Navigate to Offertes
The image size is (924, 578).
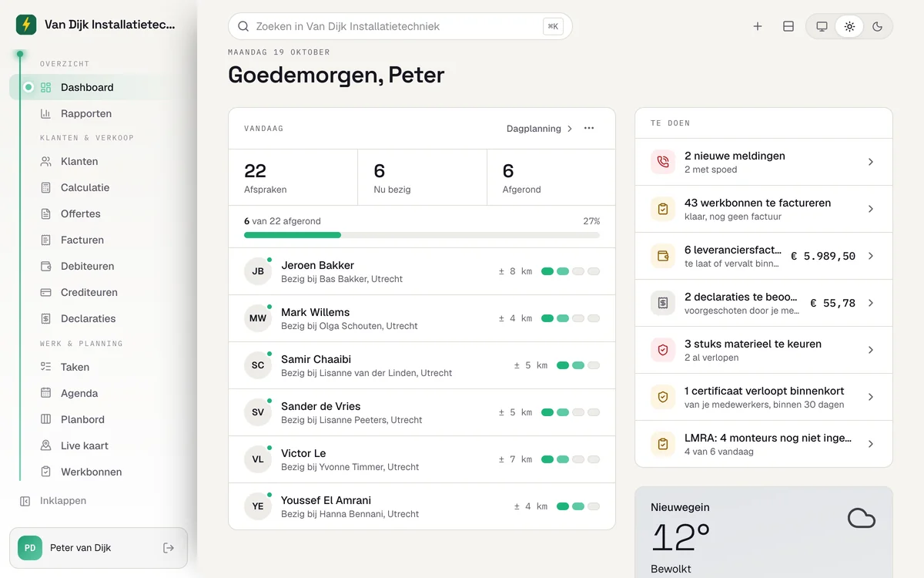99,213
